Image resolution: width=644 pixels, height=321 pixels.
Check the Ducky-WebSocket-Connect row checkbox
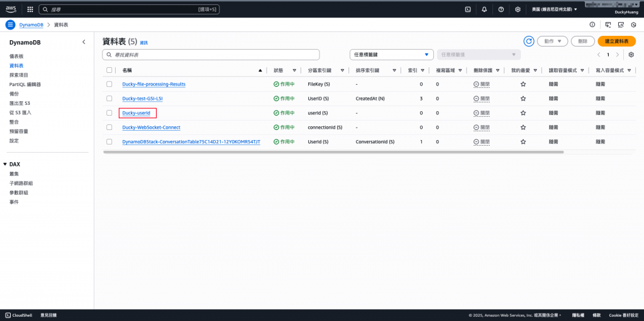point(109,128)
